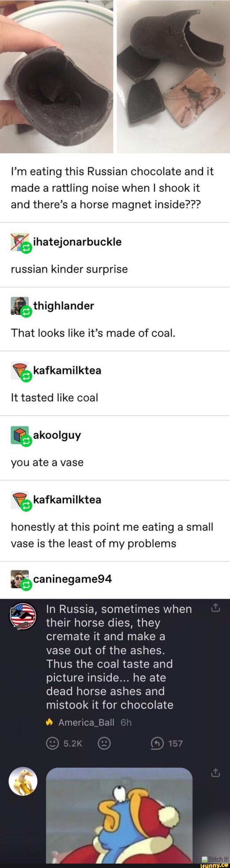Smile-react to the horse ashes comment
The width and height of the screenshot is (230, 868).
point(52,744)
